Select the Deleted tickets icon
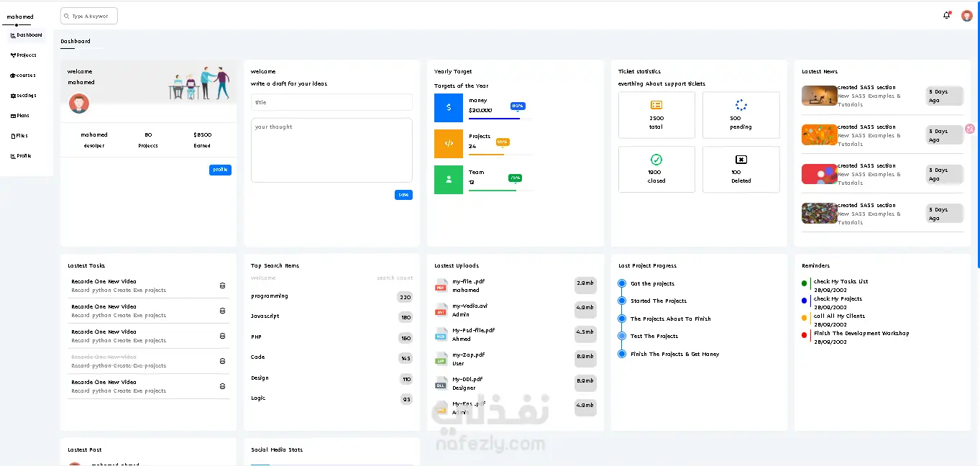This screenshot has height=466, width=980. [741, 160]
